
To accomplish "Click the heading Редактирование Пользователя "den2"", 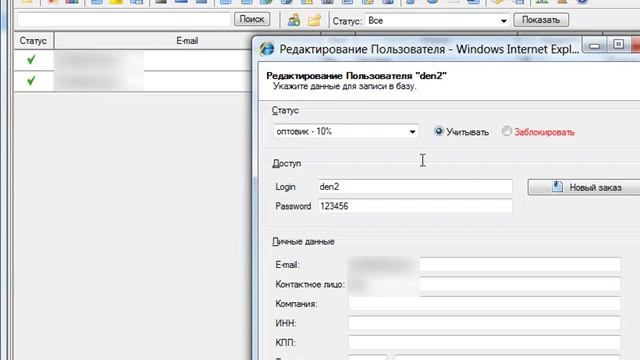I will (x=356, y=76).
